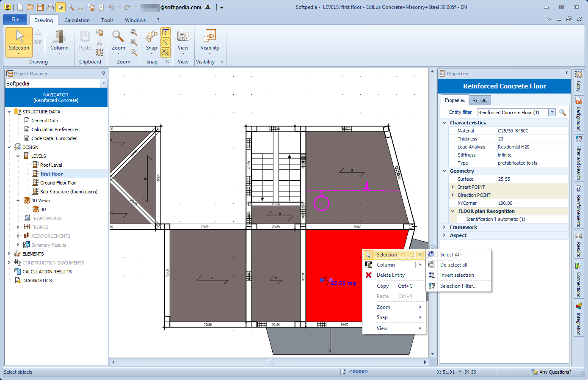Viewport: 588px width, 380px height.
Task: Toggle the grid snap button in the Snap group
Action: [166, 52]
